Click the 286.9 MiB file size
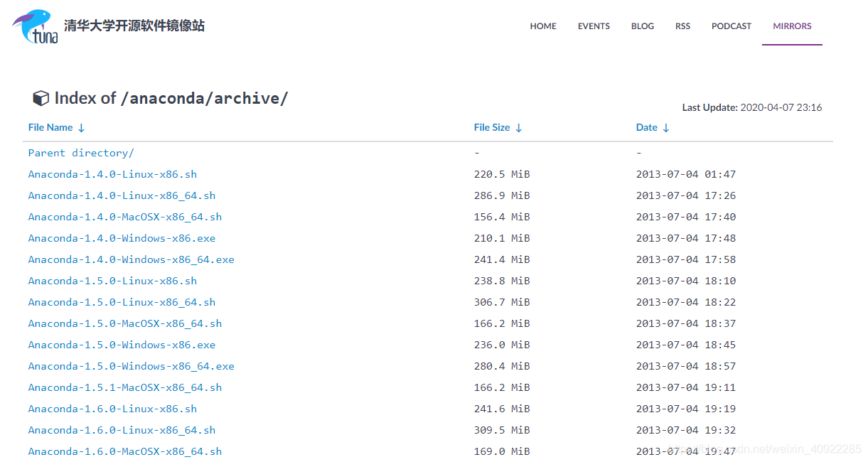868x462 pixels. point(502,195)
